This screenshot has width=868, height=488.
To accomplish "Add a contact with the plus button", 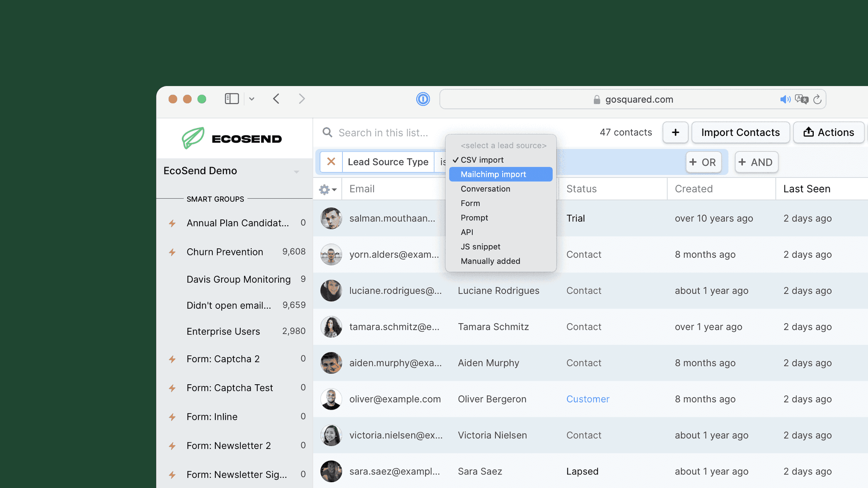I will (676, 133).
